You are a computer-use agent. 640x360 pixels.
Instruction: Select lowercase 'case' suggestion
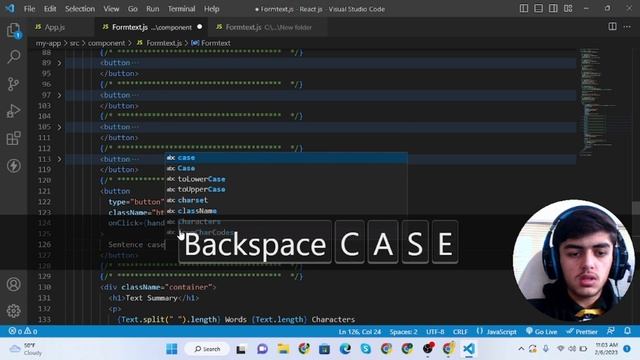coord(286,158)
